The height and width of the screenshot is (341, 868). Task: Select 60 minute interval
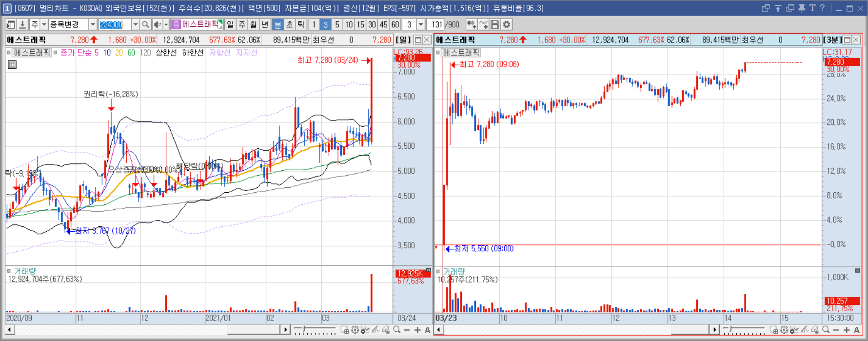point(395,24)
